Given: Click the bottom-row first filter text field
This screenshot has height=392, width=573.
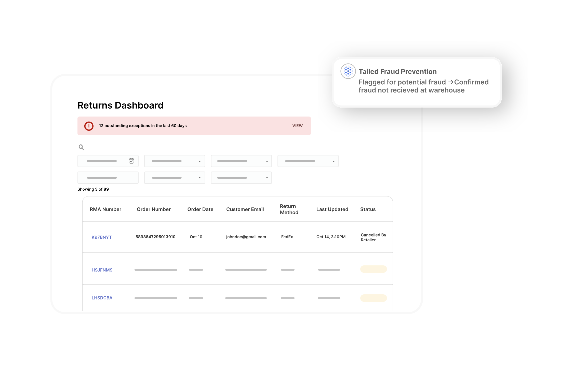Looking at the screenshot, I should (108, 178).
